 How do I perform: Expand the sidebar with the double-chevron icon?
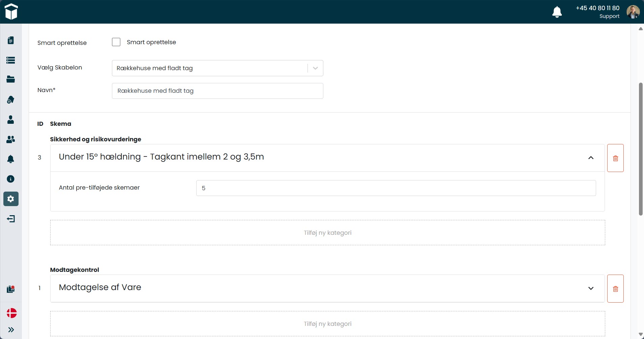(x=11, y=330)
